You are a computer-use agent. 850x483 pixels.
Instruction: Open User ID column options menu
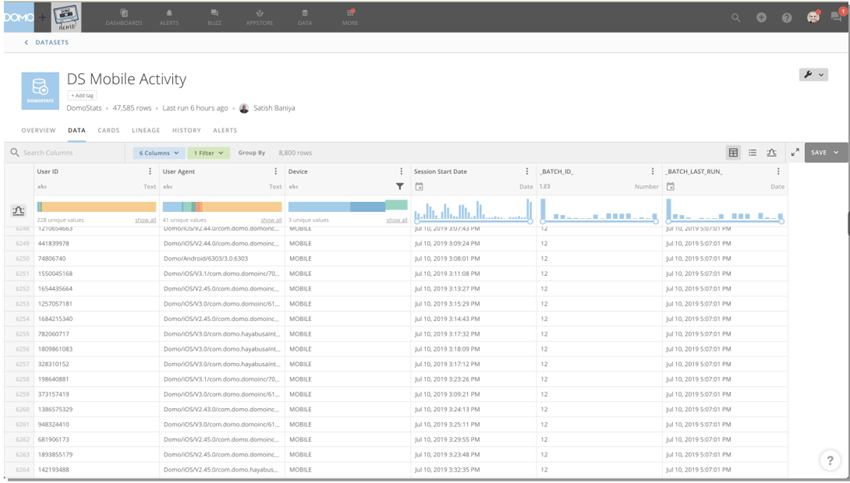tap(150, 171)
